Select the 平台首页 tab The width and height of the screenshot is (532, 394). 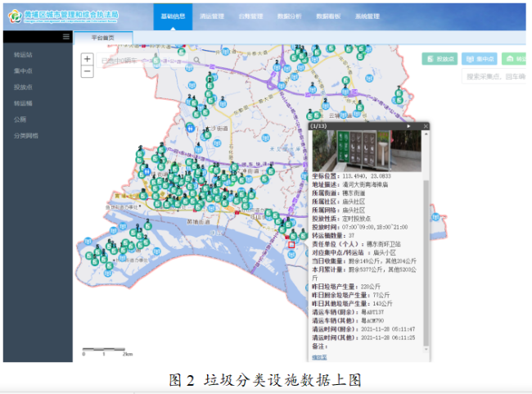click(x=104, y=38)
